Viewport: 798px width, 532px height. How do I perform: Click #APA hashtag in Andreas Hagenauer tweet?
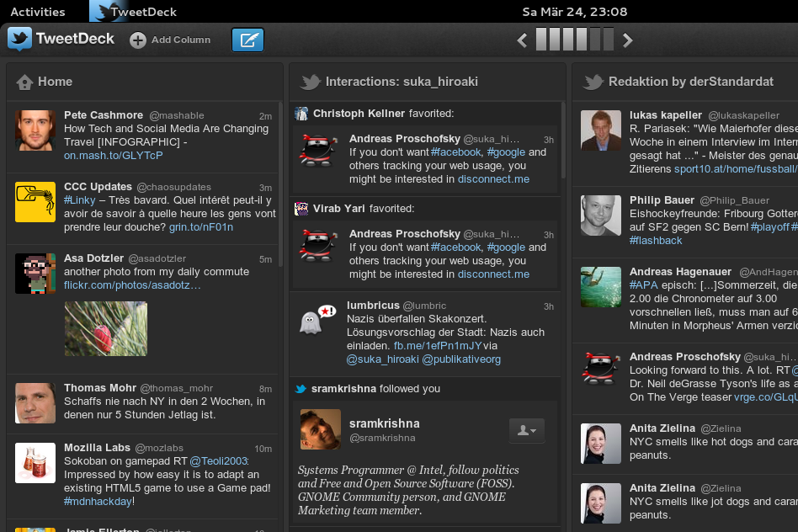644,285
